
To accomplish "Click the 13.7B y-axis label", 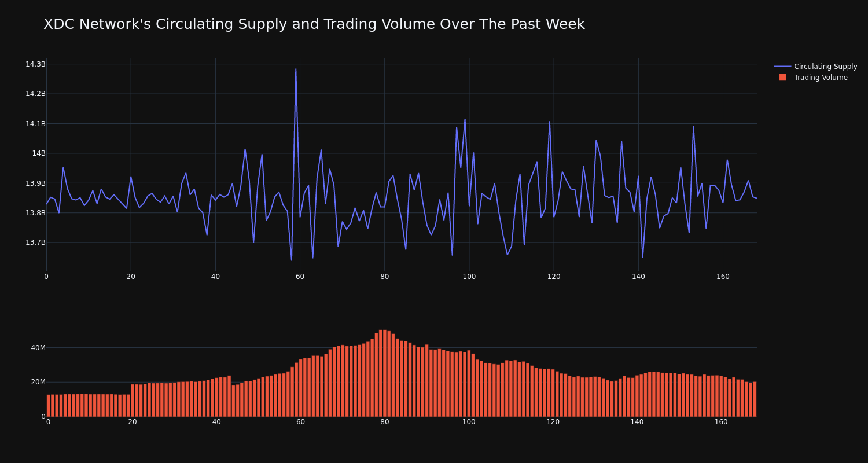I will pos(35,242).
